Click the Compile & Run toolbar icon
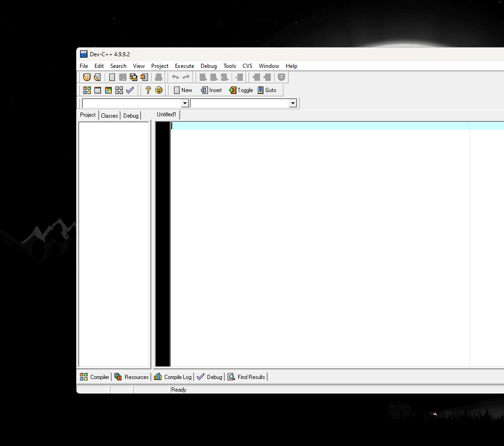504x446 pixels. 108,90
